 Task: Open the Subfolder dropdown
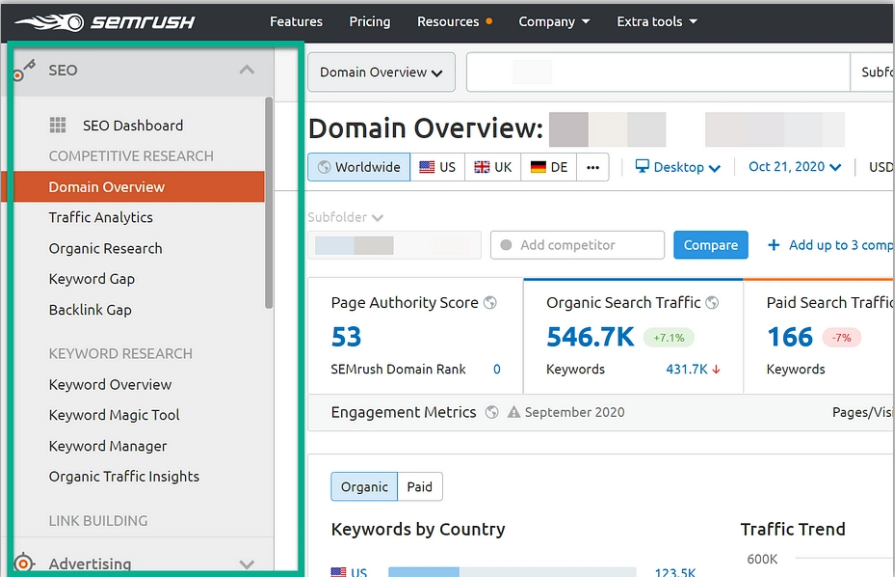[x=345, y=217]
